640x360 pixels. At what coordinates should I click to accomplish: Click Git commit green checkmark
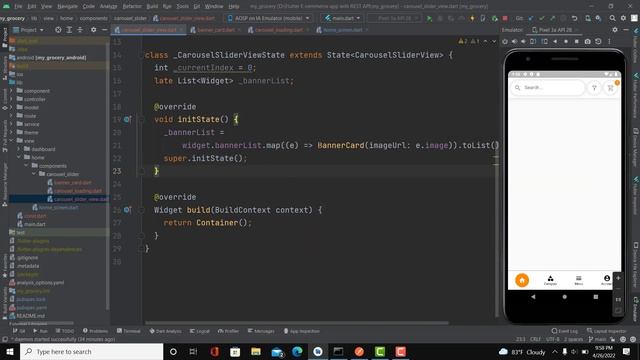tap(542, 18)
